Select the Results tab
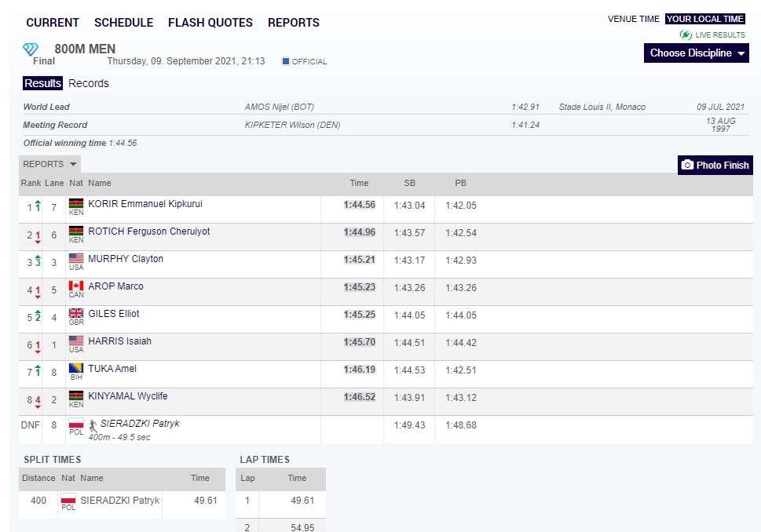The width and height of the screenshot is (761, 532). (x=42, y=83)
